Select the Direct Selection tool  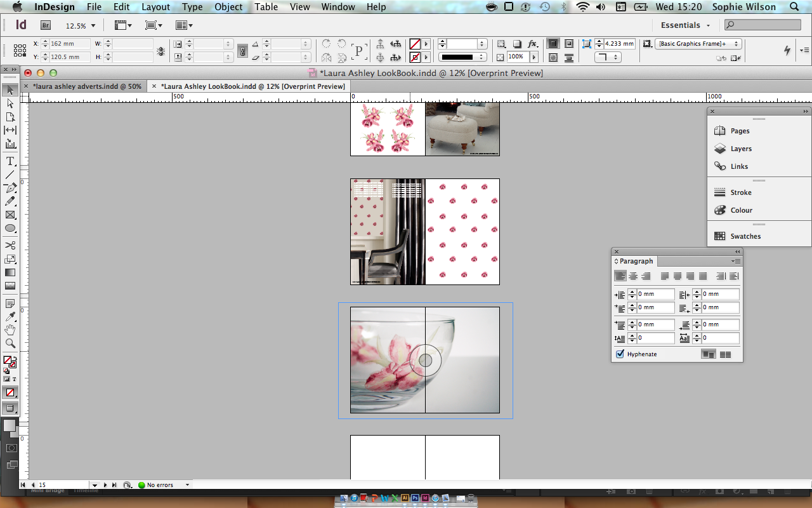10,103
